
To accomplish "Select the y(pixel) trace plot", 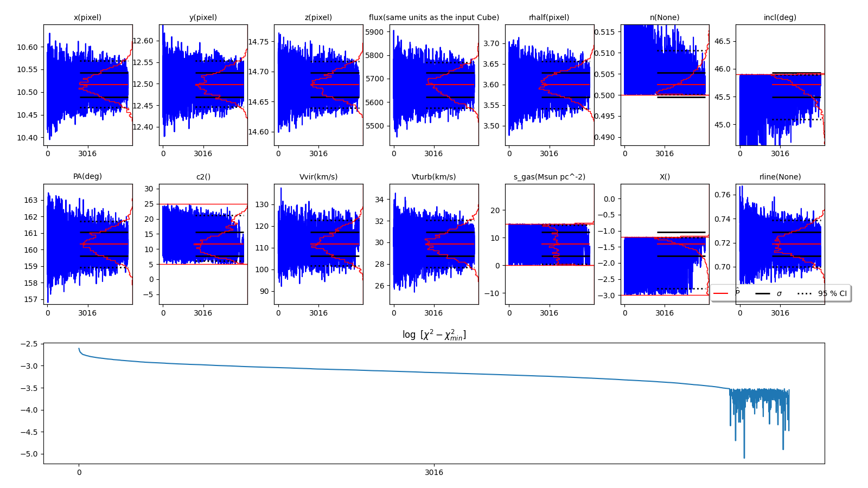I will [203, 85].
